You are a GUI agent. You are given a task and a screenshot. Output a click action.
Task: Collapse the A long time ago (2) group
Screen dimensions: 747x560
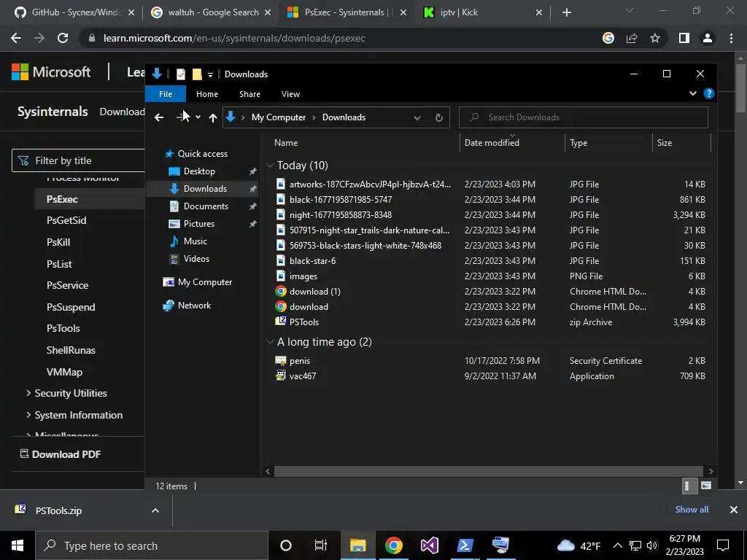[x=270, y=342]
